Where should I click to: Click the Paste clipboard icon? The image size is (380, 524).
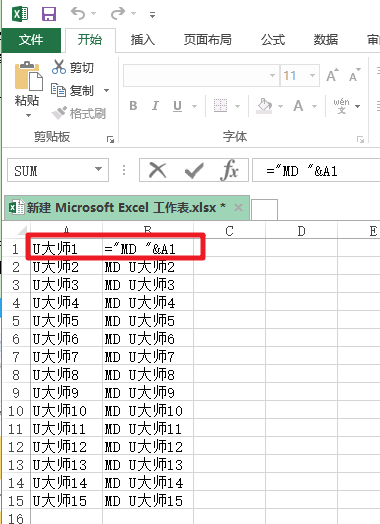click(28, 76)
